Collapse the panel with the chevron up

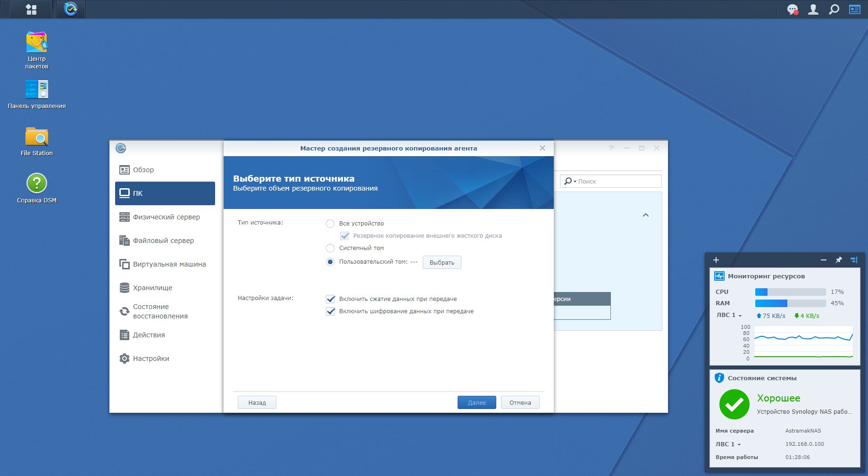646,215
